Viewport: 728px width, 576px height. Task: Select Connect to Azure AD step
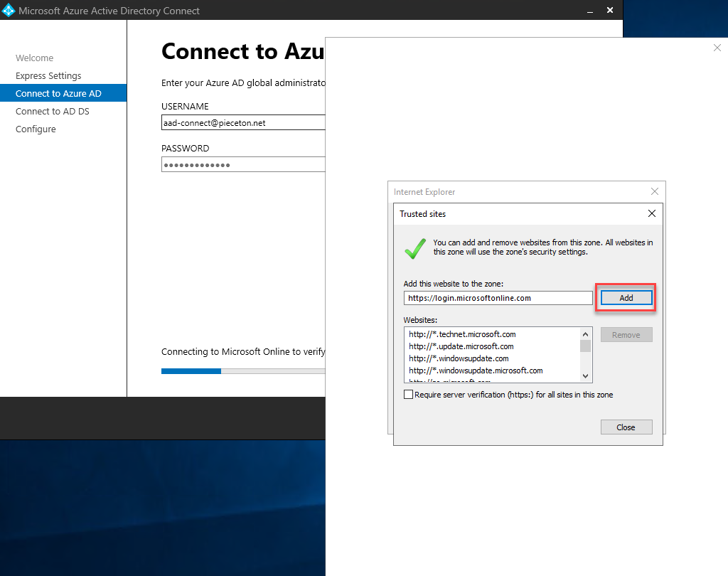[x=63, y=93]
